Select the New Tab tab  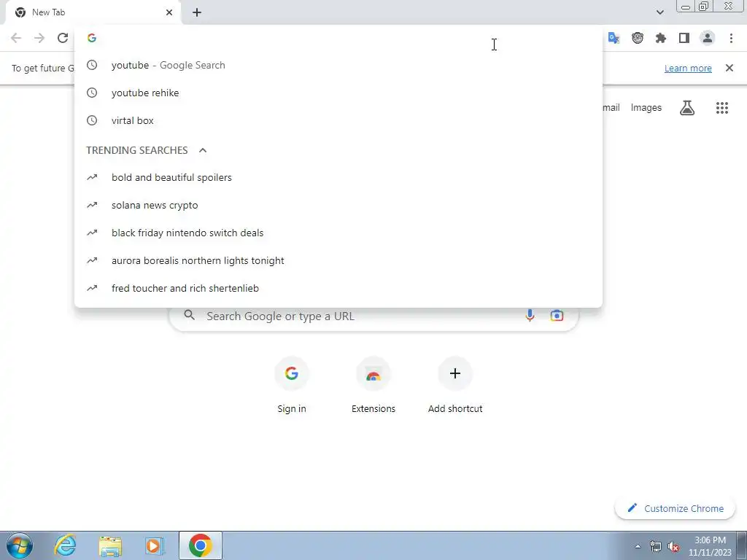point(93,12)
